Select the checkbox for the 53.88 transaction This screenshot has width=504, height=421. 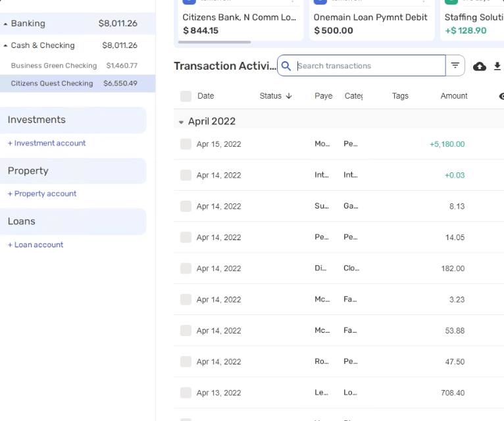[186, 330]
